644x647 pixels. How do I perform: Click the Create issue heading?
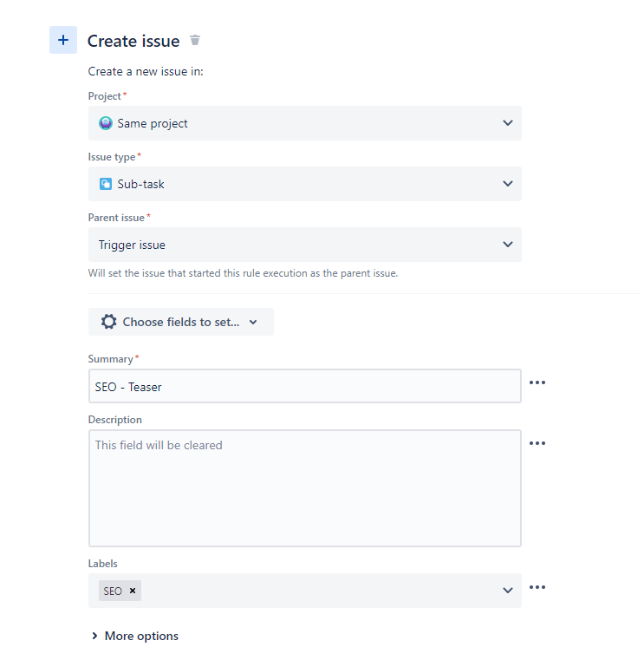tap(133, 41)
